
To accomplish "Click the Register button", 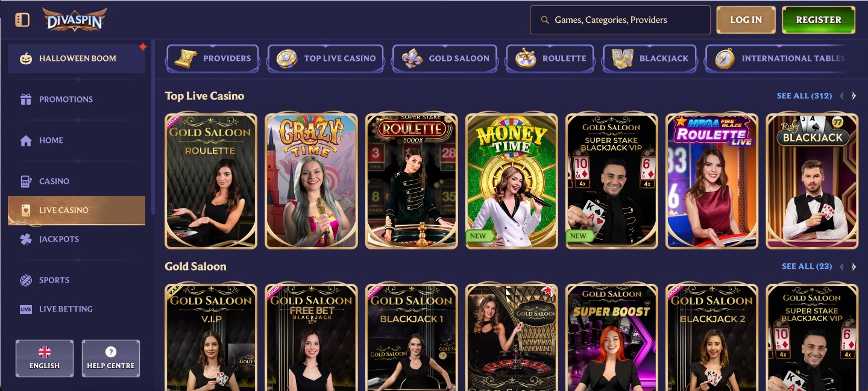I will pyautogui.click(x=819, y=20).
